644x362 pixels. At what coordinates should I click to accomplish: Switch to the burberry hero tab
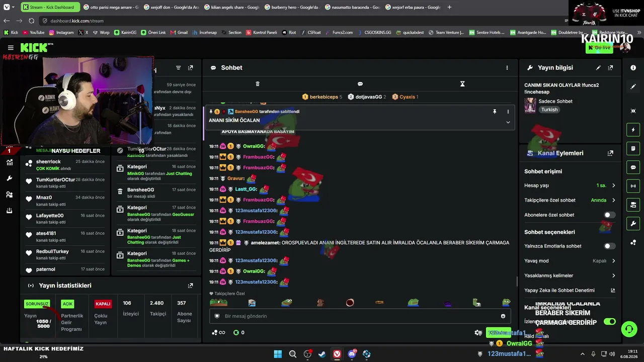[x=292, y=7]
